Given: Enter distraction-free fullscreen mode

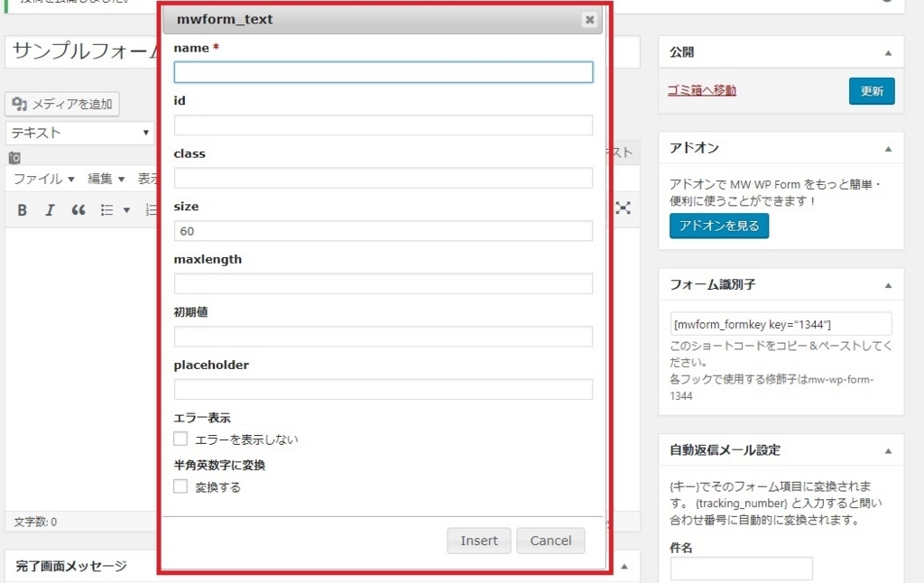Looking at the screenshot, I should click(624, 208).
